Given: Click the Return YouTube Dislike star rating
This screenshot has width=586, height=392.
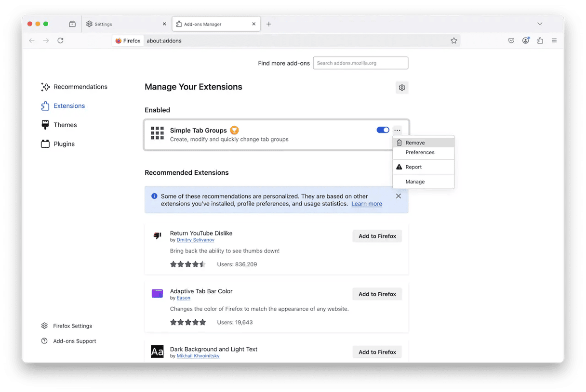Looking at the screenshot, I should click(x=188, y=264).
